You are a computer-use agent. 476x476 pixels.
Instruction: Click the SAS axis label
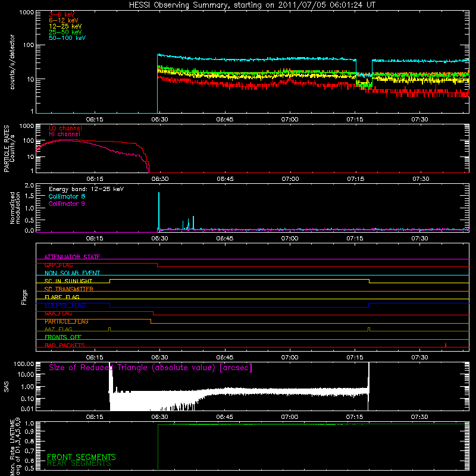pos(7,387)
